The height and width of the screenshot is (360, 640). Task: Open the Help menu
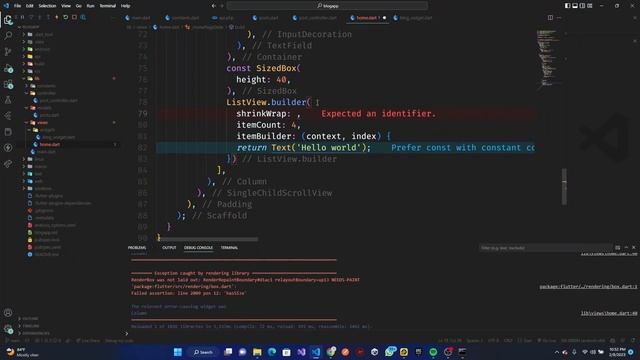(126, 6)
